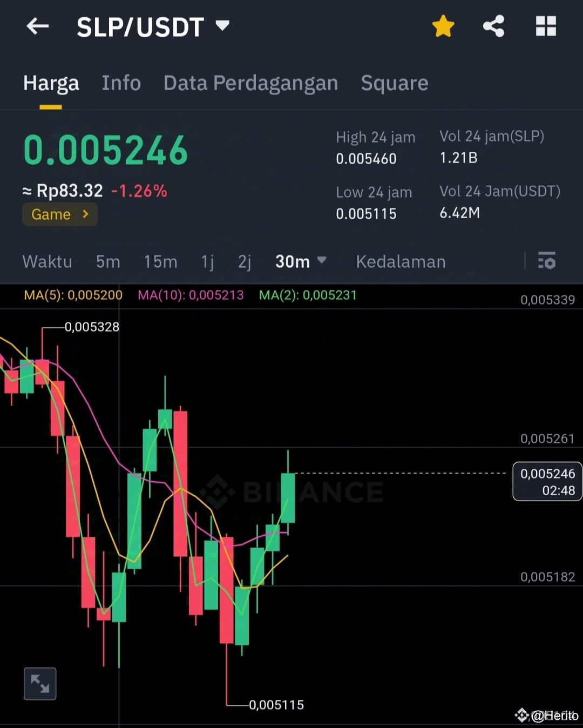This screenshot has height=728, width=583.
Task: Navigate back with the arrow icon
Action: click(37, 26)
